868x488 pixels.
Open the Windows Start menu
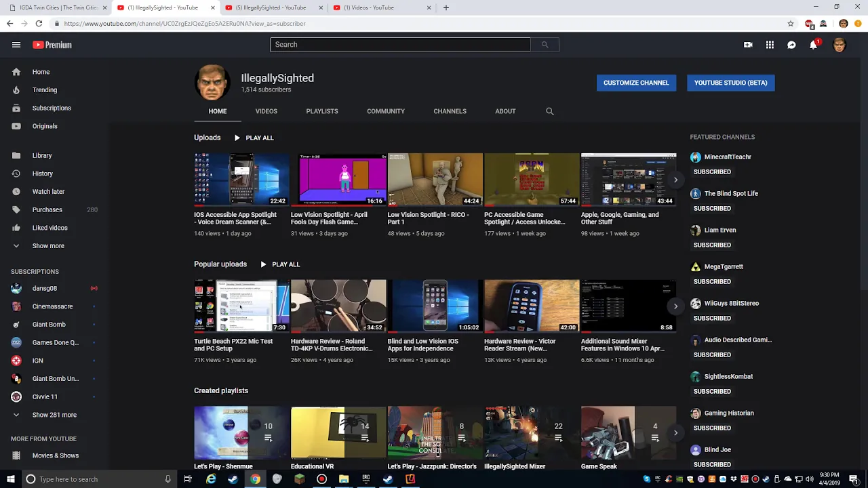(x=10, y=479)
